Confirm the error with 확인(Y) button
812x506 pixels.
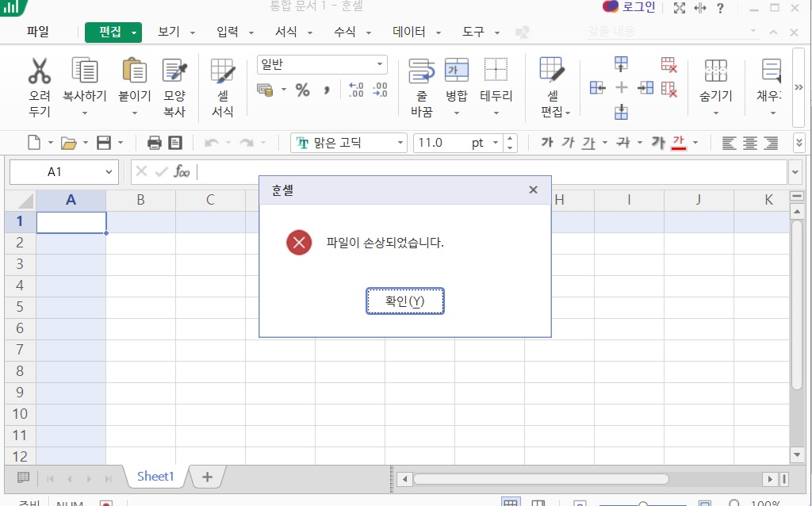[405, 301]
